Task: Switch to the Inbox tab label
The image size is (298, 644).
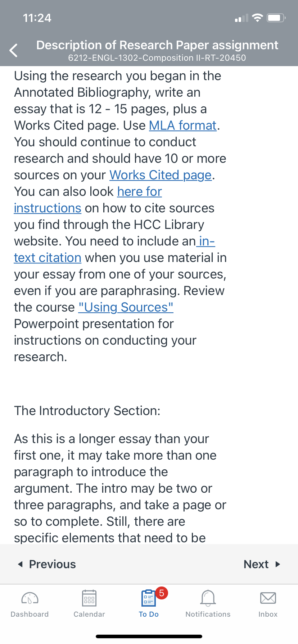Action: tap(268, 614)
